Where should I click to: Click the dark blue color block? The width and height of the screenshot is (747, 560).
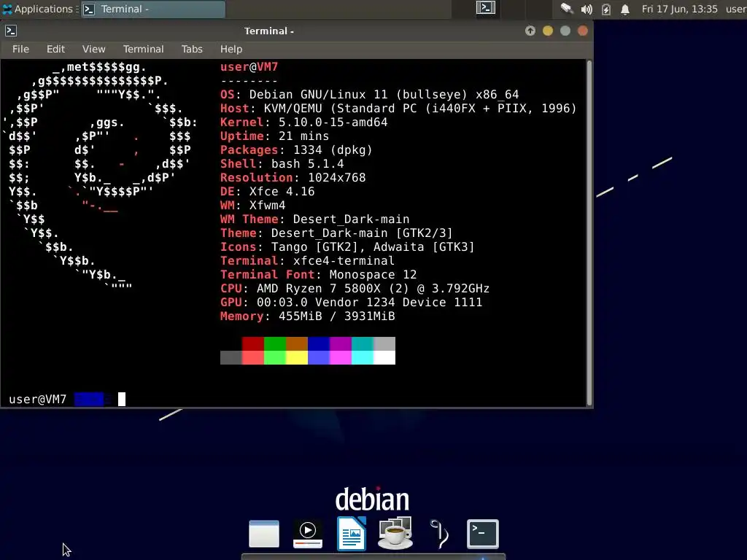pyautogui.click(x=319, y=343)
